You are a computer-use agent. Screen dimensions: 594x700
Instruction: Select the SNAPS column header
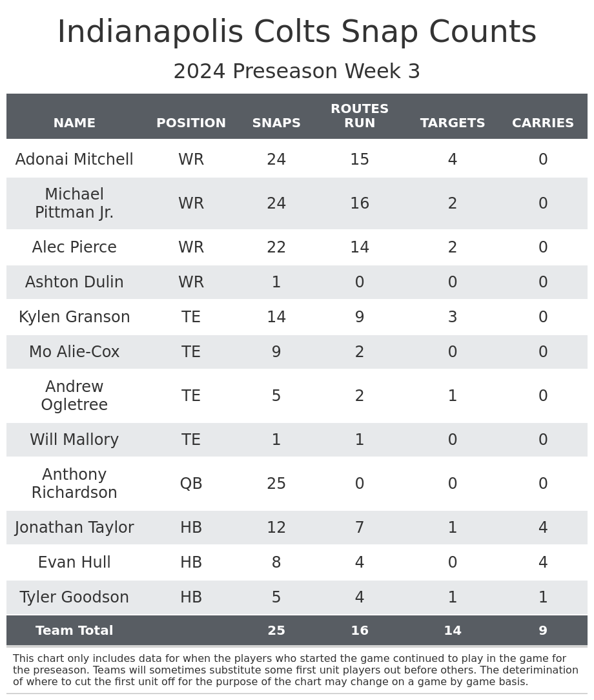coord(276,123)
